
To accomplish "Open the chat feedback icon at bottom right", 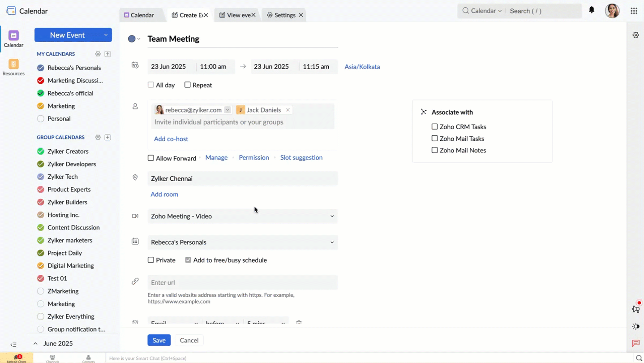I will (635, 343).
